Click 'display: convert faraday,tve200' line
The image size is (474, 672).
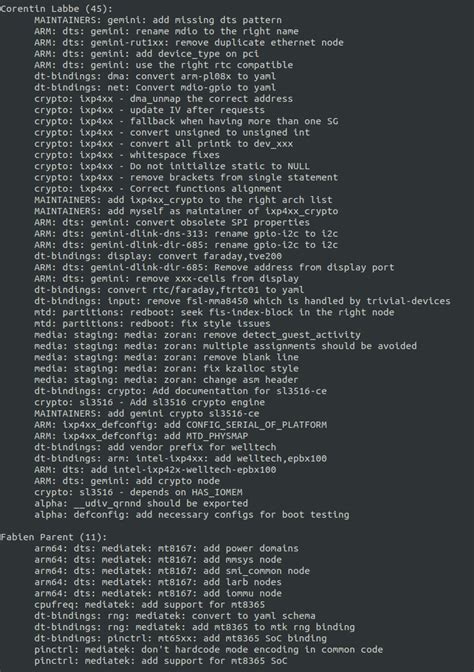tap(158, 256)
